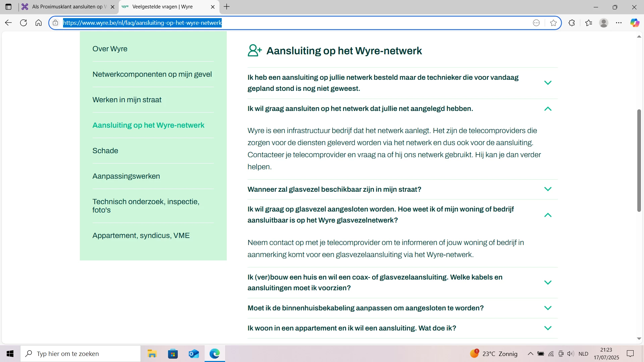
Task: Open the browser home page
Action: [39, 23]
